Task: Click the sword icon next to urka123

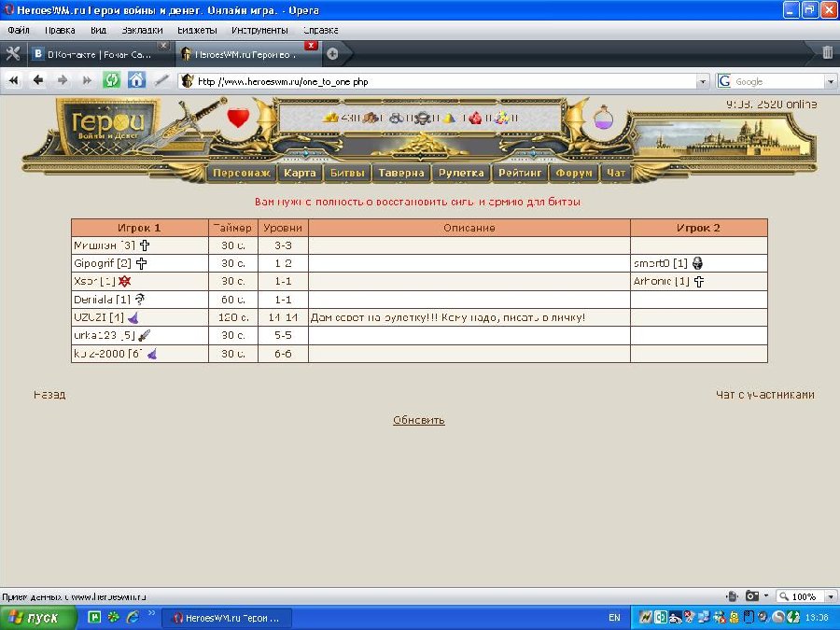Action: point(144,335)
